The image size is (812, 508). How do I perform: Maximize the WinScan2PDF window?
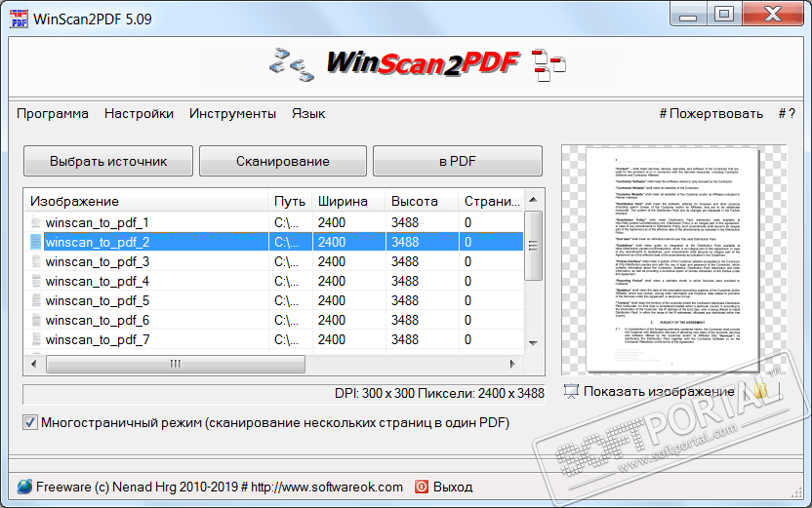tap(724, 14)
